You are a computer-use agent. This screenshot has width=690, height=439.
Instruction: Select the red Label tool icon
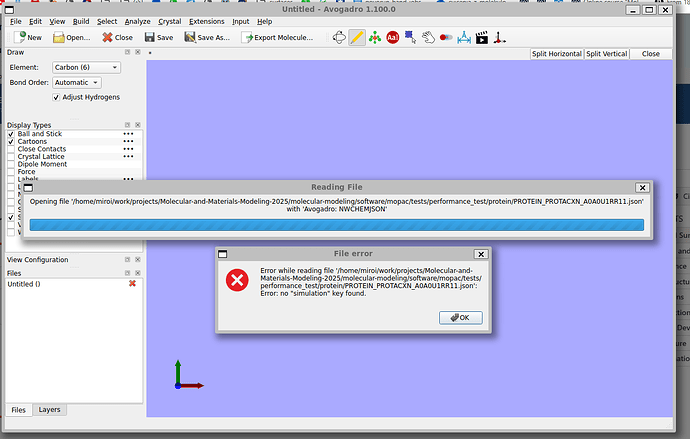pos(393,38)
